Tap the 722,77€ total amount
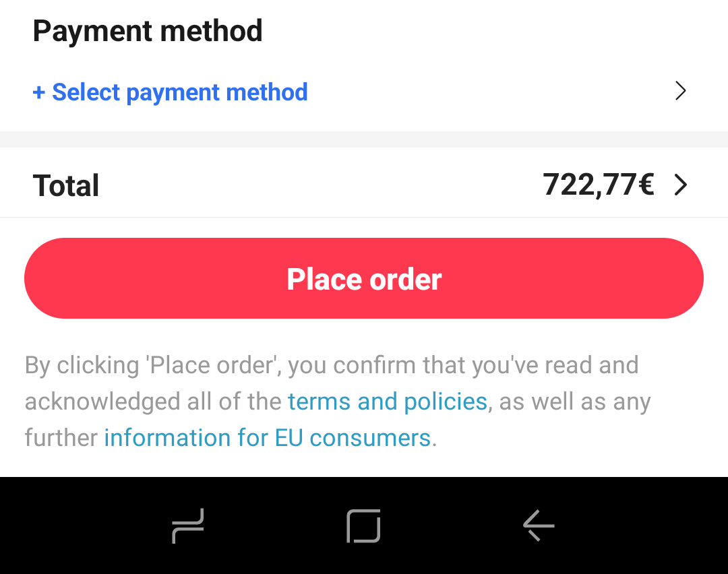 (598, 185)
